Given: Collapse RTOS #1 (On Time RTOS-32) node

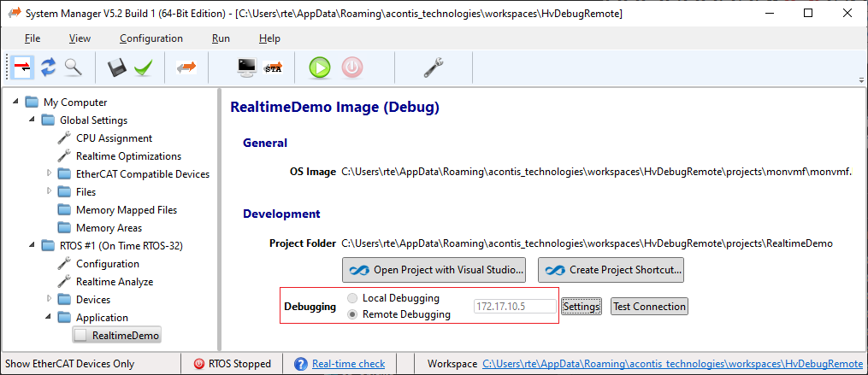Looking at the screenshot, I should click(x=32, y=245).
